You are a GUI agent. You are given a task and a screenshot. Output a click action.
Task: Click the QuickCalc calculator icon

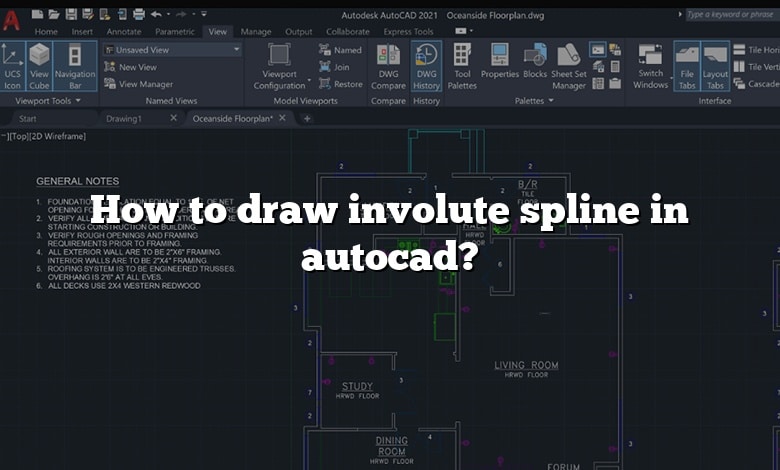pyautogui.click(x=615, y=66)
